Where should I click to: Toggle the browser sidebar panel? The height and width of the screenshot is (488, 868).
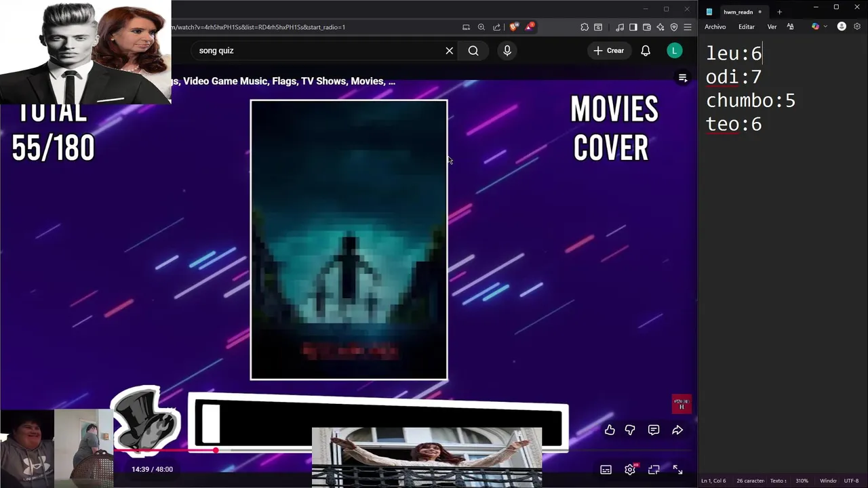tap(633, 27)
